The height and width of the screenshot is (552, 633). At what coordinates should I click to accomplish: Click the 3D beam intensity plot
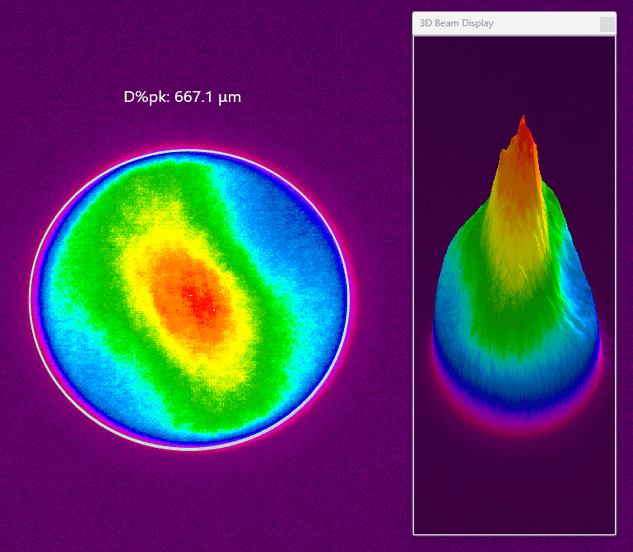tap(514, 285)
